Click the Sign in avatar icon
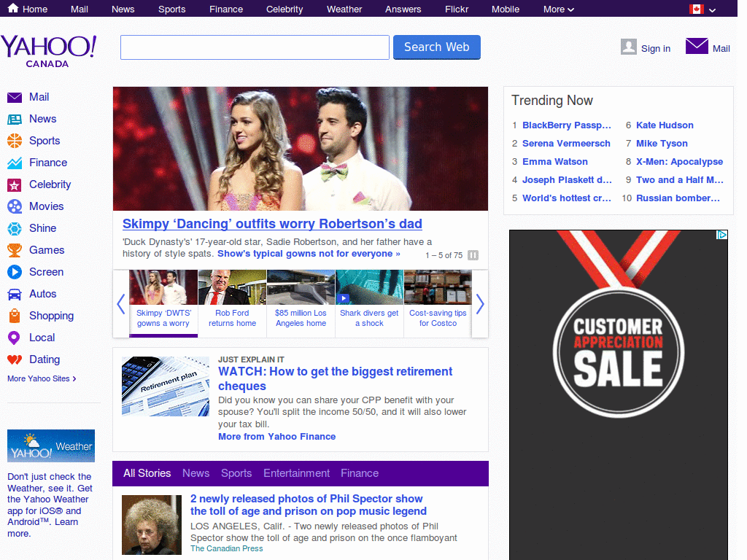Screen dimensions: 747x560 628,47
